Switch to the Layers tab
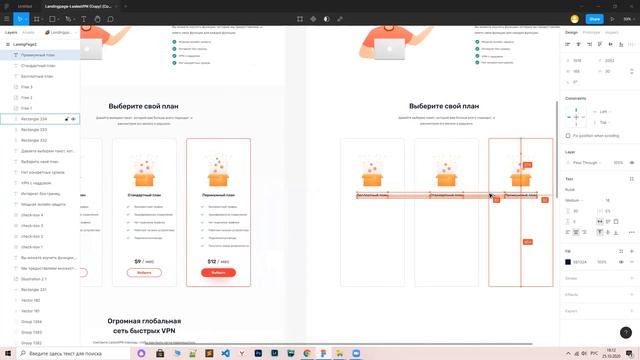 tap(11, 32)
